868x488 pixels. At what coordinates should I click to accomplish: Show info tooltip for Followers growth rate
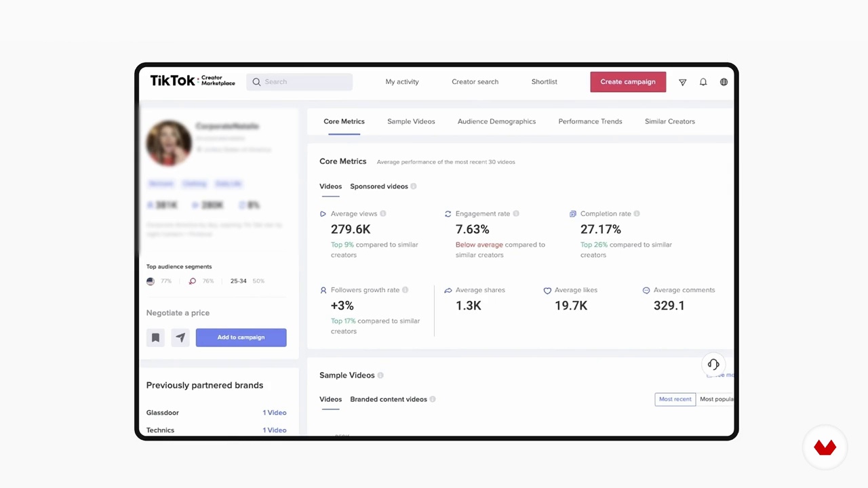pos(406,290)
